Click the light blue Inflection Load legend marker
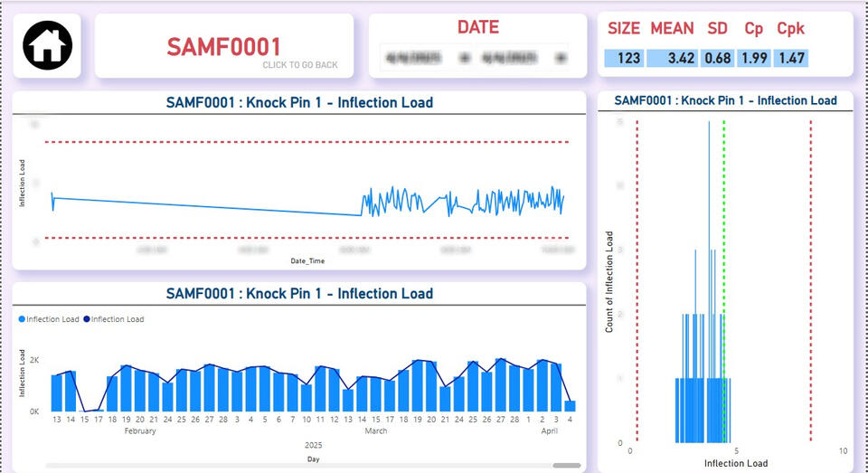 [22, 319]
